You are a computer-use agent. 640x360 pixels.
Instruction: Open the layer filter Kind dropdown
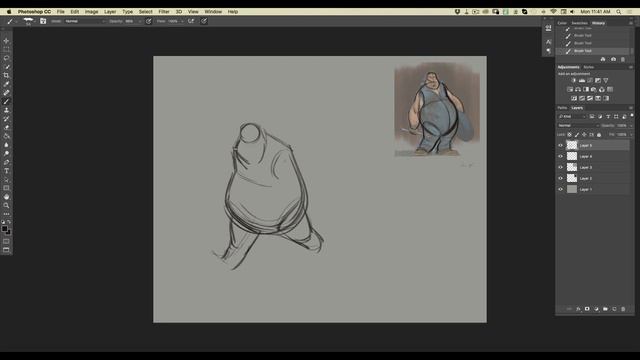coord(572,116)
